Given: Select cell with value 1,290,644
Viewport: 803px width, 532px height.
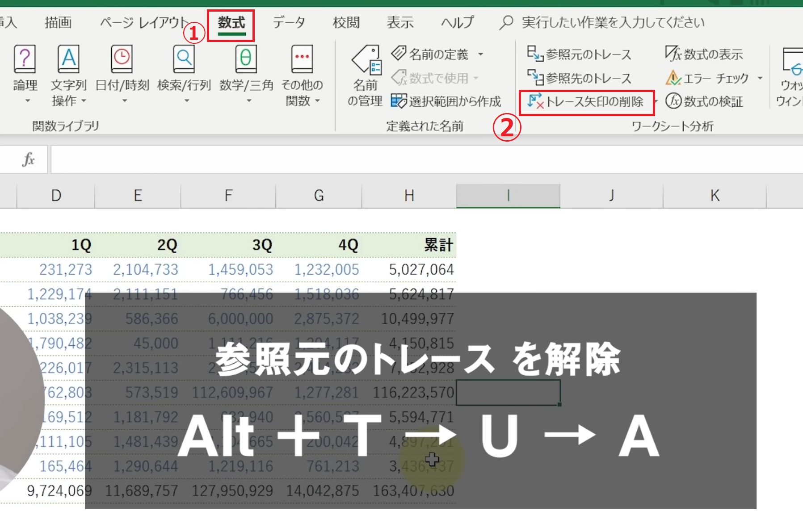Looking at the screenshot, I should coord(138,466).
